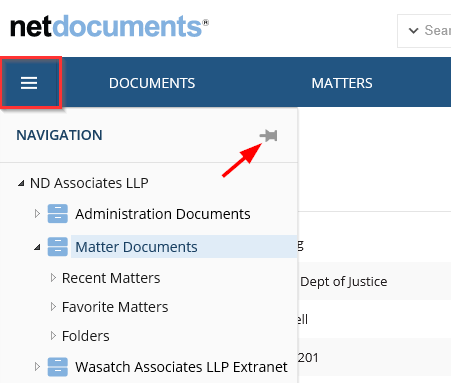
Task: Collapse the Matter Documents node
Action: point(37,247)
